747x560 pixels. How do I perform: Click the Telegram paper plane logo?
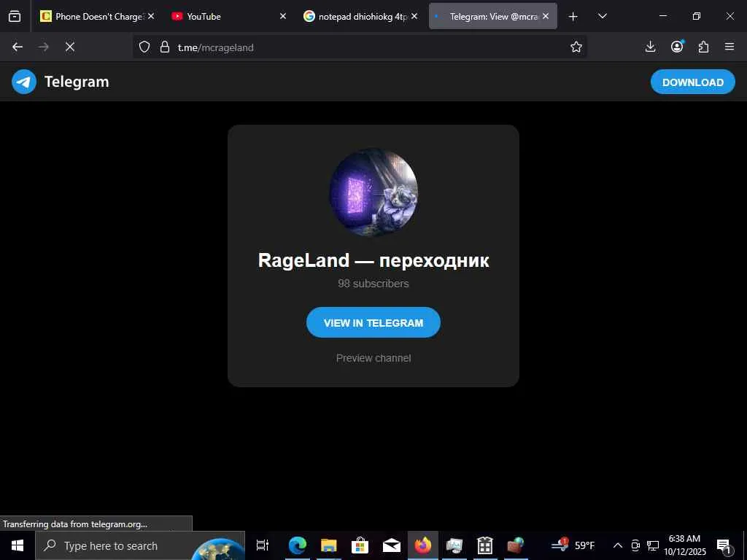point(24,82)
